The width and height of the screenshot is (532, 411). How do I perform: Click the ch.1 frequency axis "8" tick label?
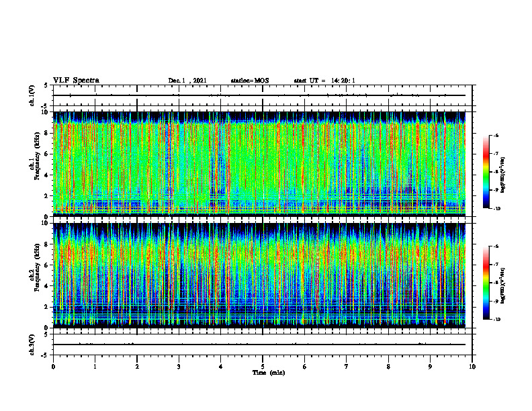pyautogui.click(x=47, y=133)
